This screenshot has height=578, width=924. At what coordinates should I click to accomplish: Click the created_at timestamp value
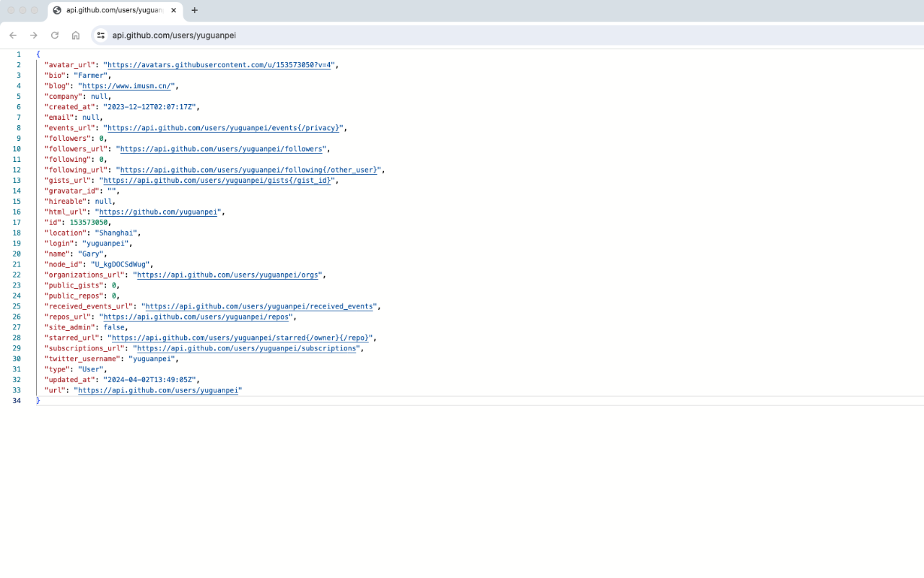149,107
